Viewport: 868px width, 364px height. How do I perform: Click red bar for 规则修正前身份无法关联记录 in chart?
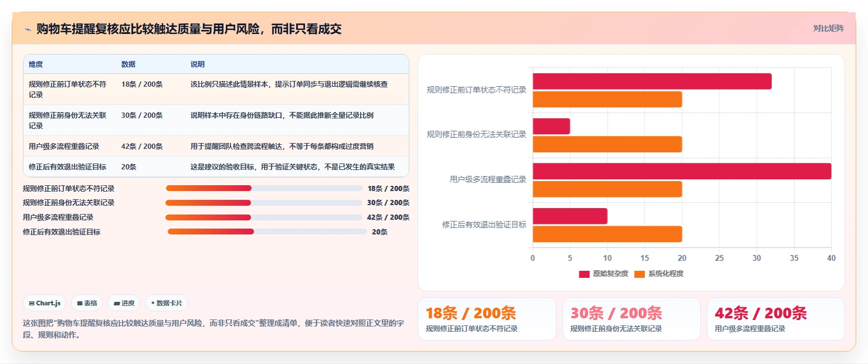point(551,127)
